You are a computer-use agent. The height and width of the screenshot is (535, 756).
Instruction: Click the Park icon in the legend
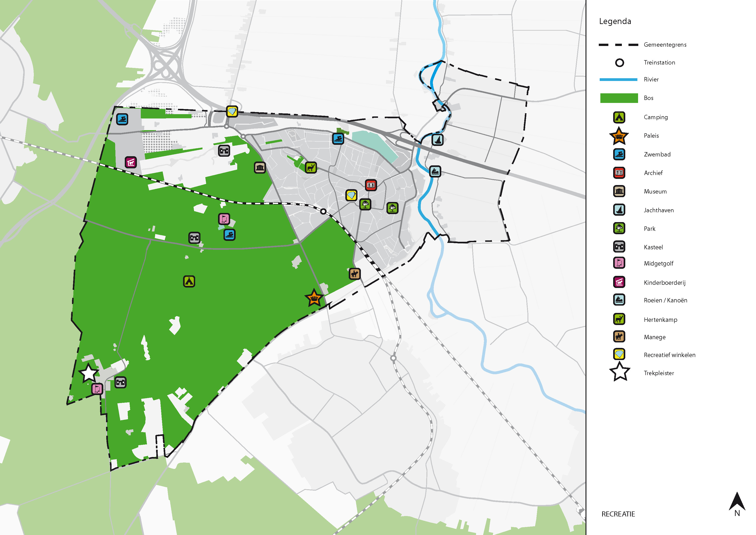(619, 228)
